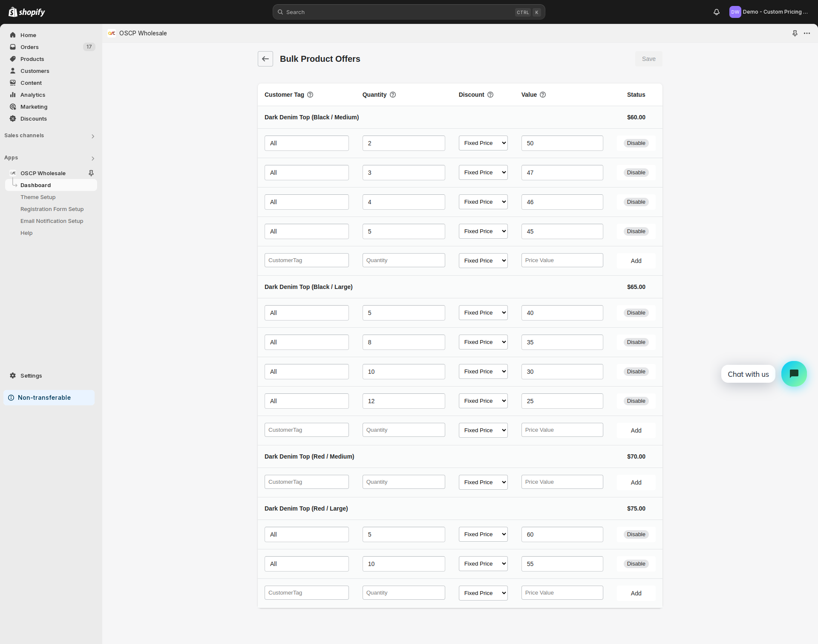Go to Email Notification Setup

click(x=52, y=221)
